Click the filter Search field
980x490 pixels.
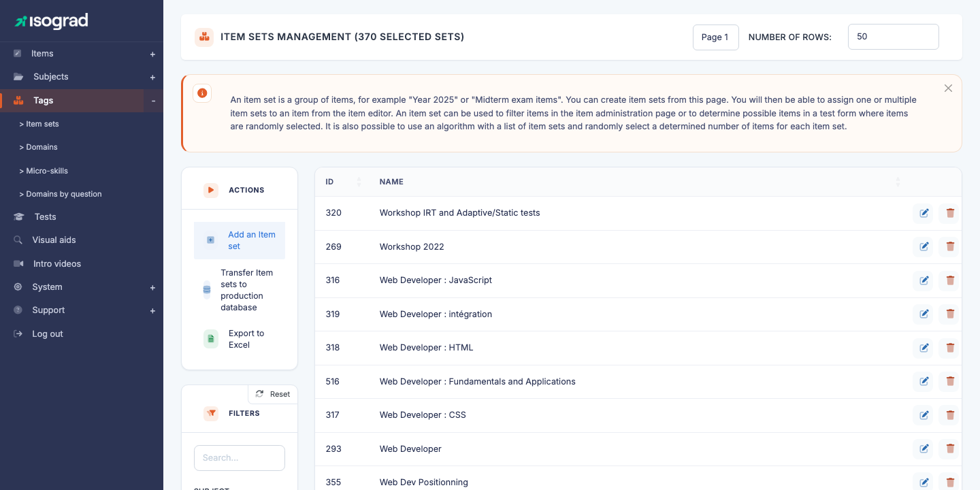240,458
